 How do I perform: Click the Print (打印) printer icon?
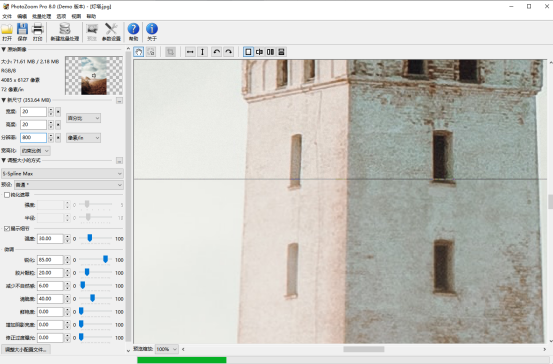click(x=37, y=29)
